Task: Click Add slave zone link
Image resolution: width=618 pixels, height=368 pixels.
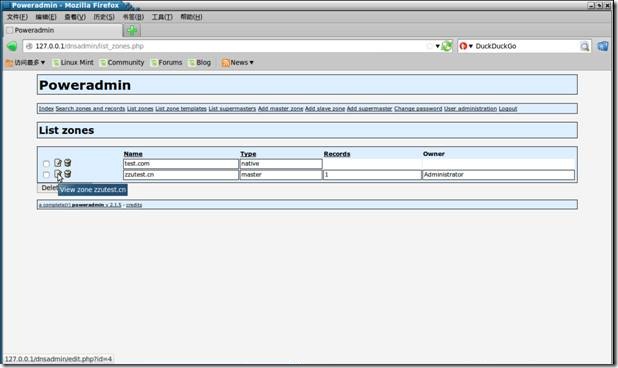Action: (325, 109)
